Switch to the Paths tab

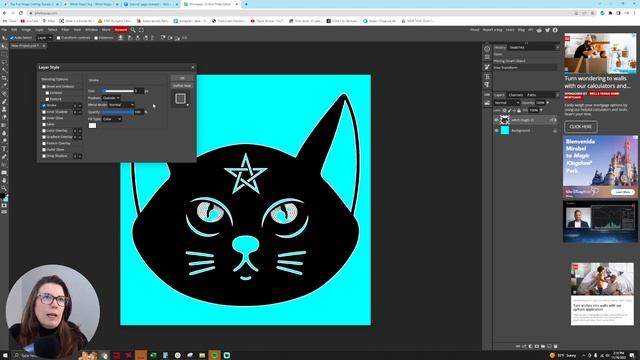click(x=531, y=95)
